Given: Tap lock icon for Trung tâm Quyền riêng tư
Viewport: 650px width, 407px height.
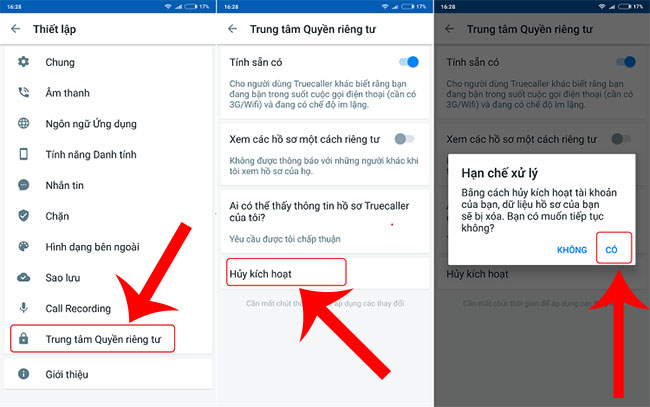Looking at the screenshot, I should coord(24,339).
